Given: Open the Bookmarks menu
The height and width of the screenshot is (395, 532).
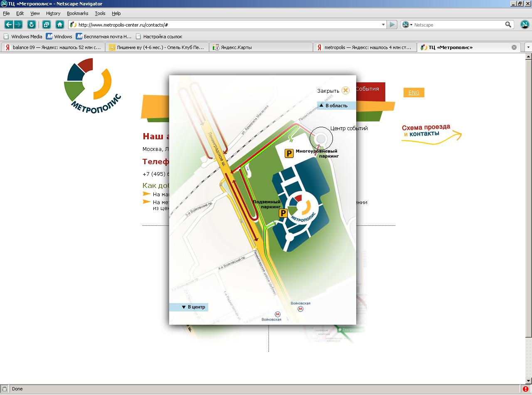Looking at the screenshot, I should [78, 13].
